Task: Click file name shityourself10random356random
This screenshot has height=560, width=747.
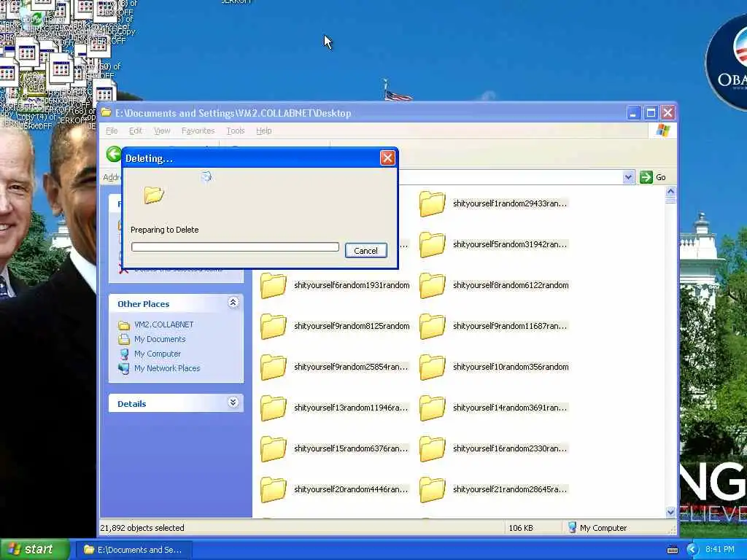Action: point(511,367)
